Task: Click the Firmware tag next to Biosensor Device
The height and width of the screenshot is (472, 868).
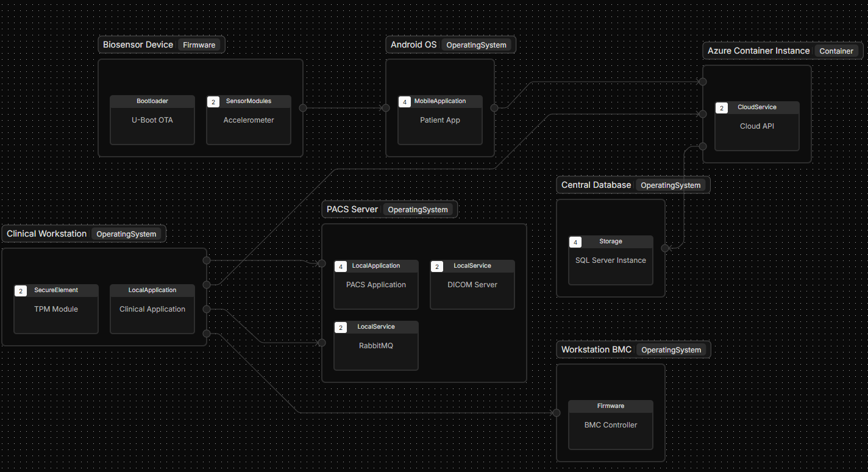Action: [x=199, y=45]
